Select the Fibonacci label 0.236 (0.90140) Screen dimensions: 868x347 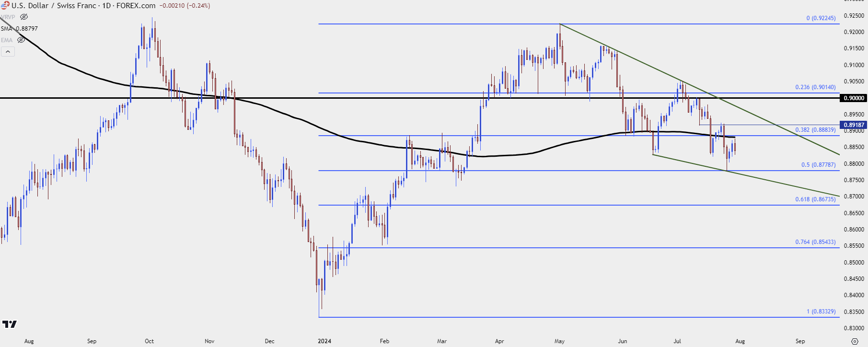click(x=815, y=87)
